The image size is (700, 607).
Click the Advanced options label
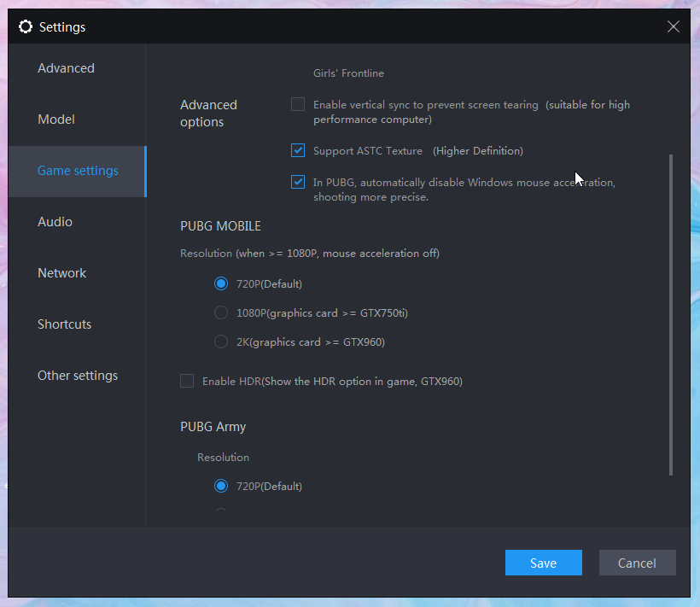click(208, 114)
